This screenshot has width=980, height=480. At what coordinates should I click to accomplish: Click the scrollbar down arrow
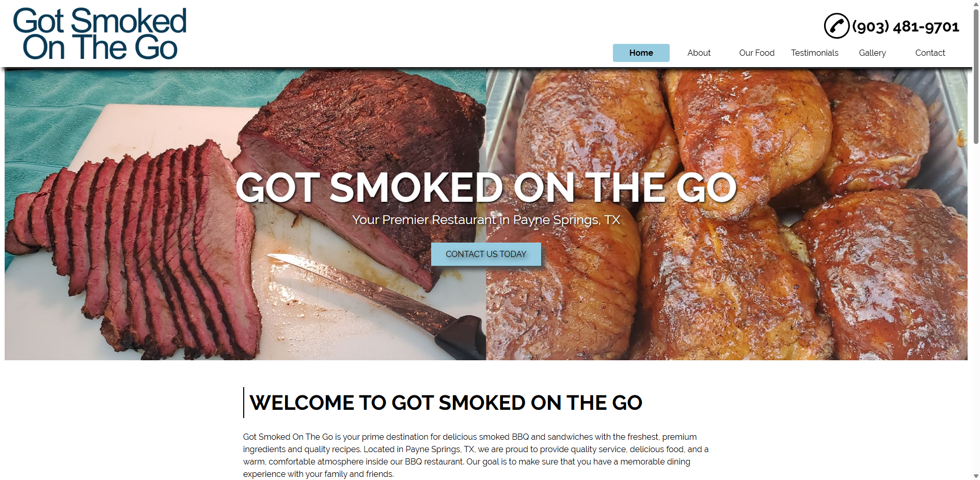976,476
